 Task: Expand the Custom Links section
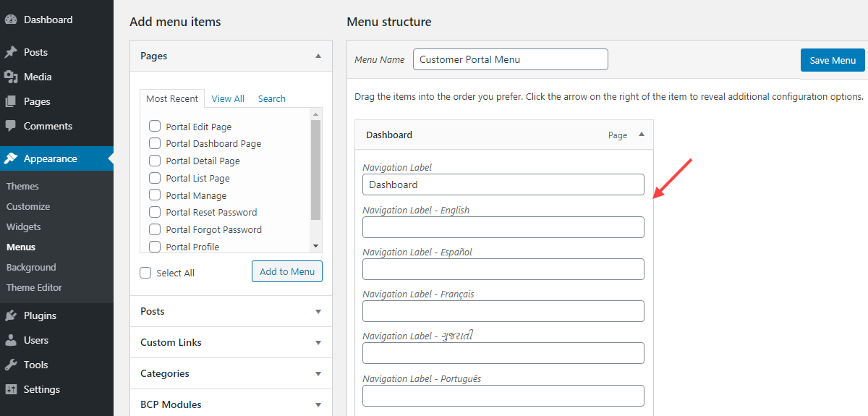[318, 343]
